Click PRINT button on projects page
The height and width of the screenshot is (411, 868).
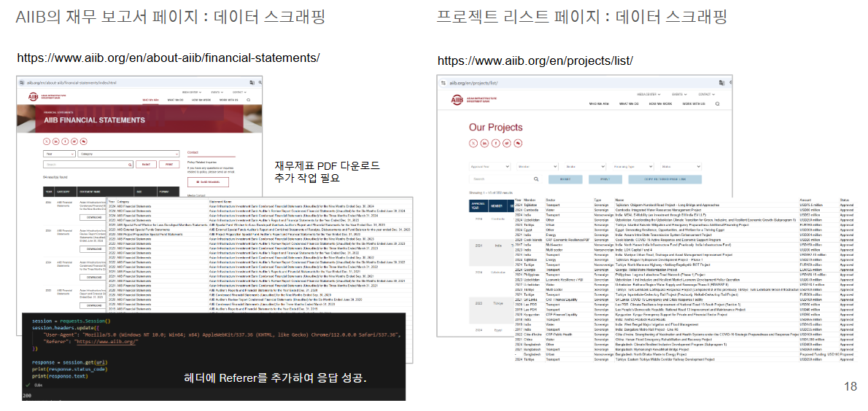[x=605, y=179]
